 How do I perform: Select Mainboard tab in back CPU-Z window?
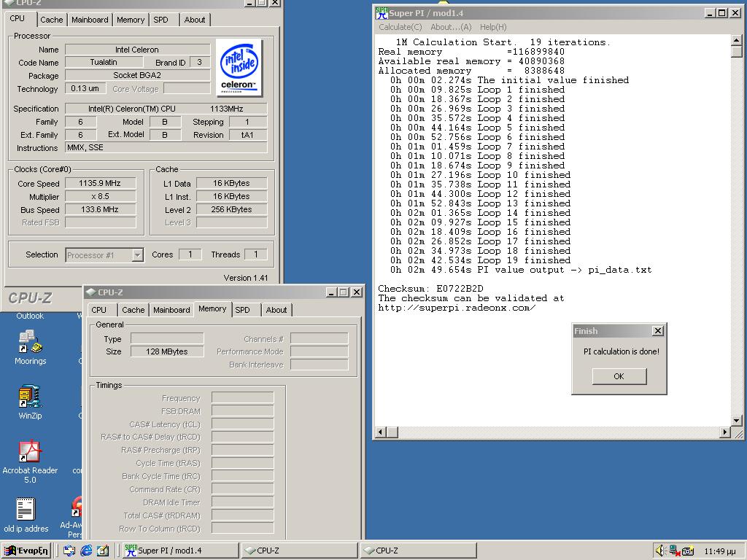tap(90, 20)
